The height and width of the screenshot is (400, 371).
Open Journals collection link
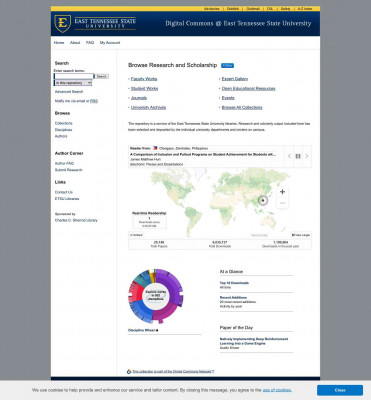click(139, 98)
